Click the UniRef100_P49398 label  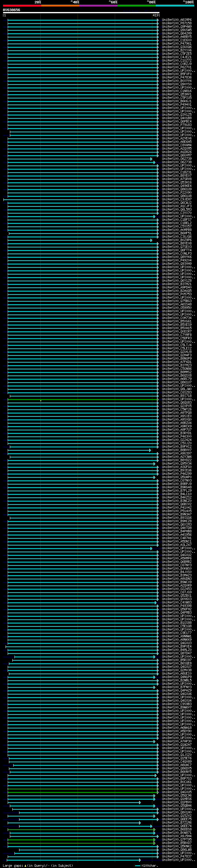coord(177,606)
